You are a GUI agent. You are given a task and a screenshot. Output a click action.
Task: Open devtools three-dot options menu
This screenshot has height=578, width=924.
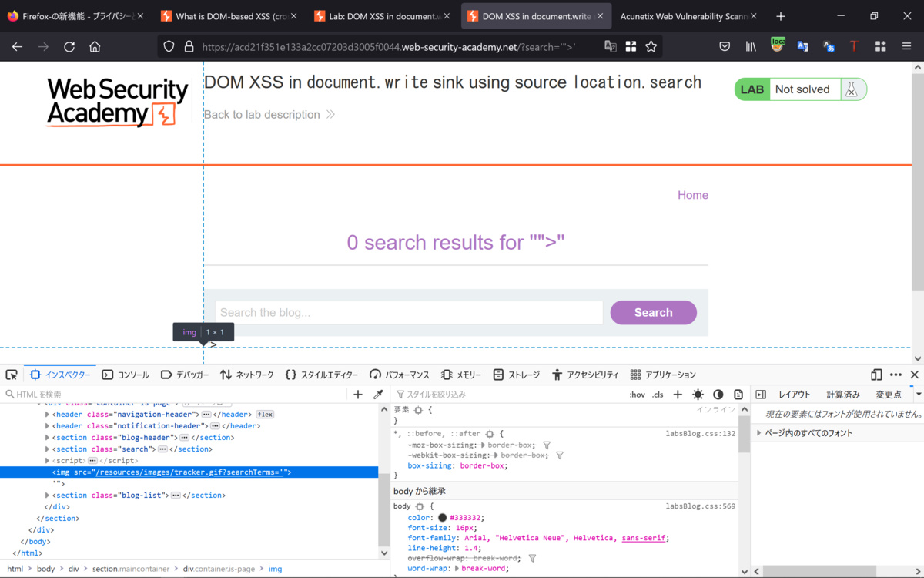896,375
